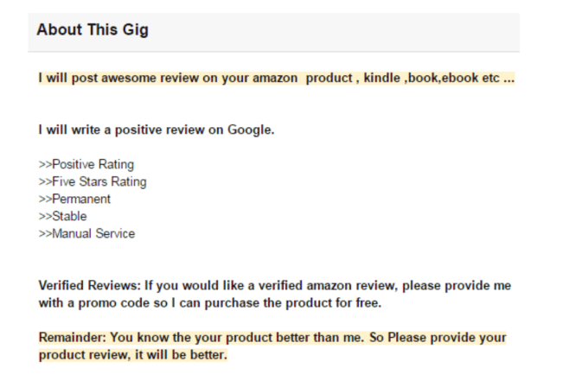The width and height of the screenshot is (588, 387).
Task: Click the final line "product review, it will be better."
Action: [132, 355]
